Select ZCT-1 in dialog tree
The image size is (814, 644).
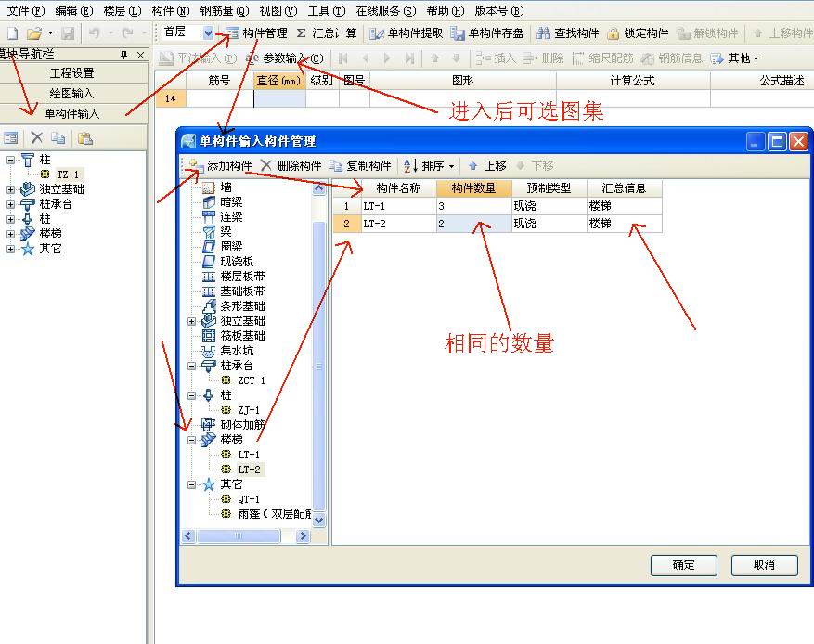[x=252, y=380]
